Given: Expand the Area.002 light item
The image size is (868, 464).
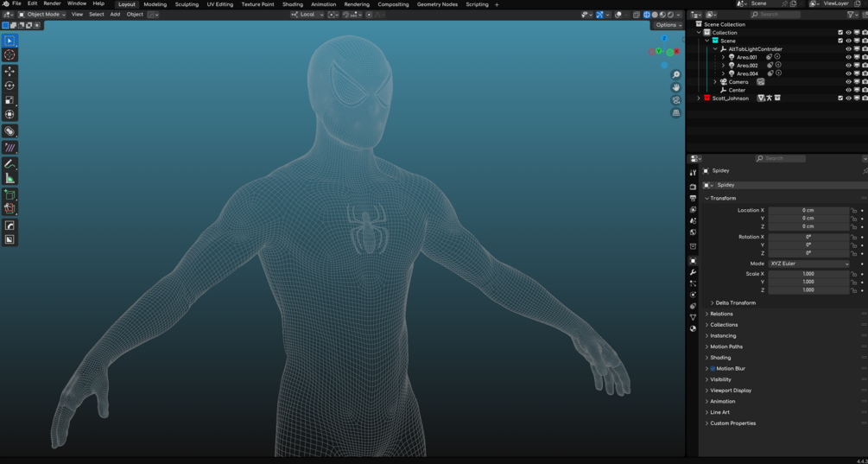Looking at the screenshot, I should click(x=723, y=66).
